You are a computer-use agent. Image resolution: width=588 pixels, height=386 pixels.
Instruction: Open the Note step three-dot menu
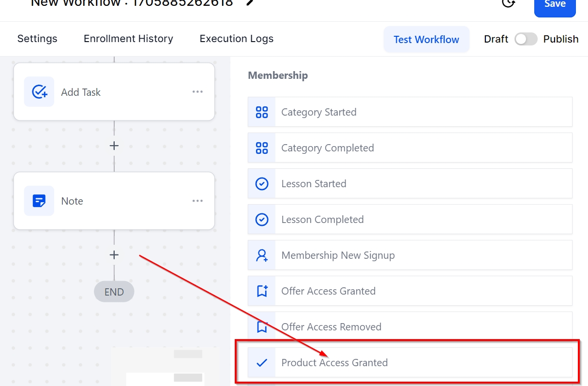pyautogui.click(x=197, y=201)
